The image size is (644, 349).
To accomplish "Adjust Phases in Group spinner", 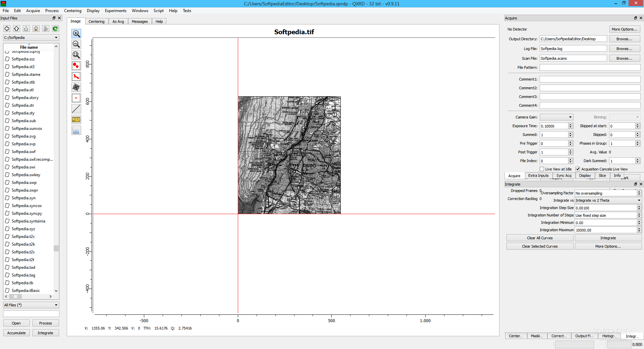I will [637, 143].
